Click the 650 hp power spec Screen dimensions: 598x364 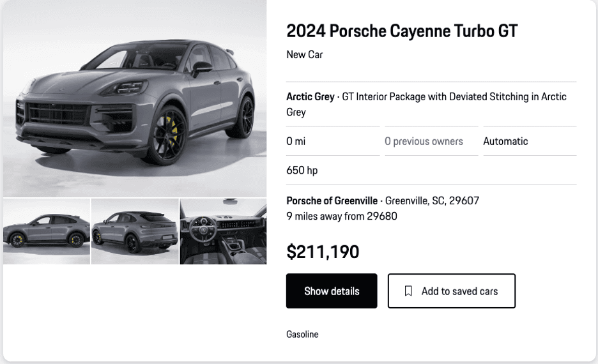tap(302, 171)
